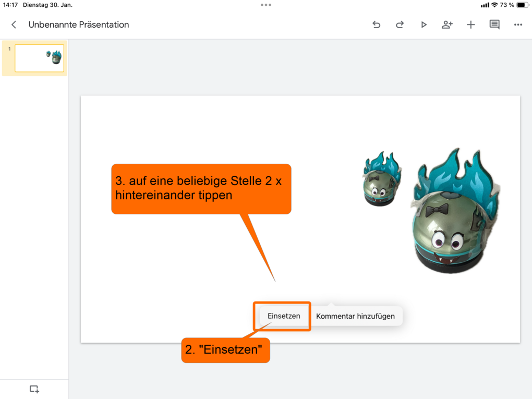The width and height of the screenshot is (532, 399).
Task: Select slide 1 thumbnail in sidebar
Action: [x=39, y=58]
